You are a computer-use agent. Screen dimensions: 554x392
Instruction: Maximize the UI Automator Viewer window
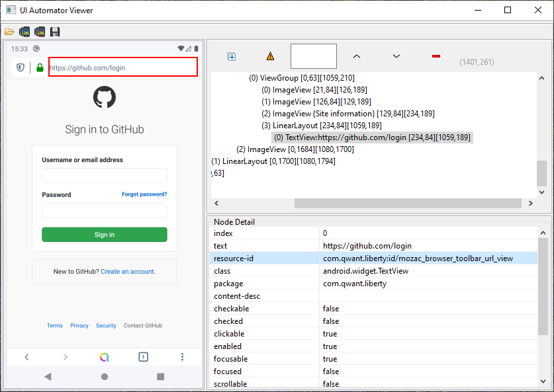(508, 10)
